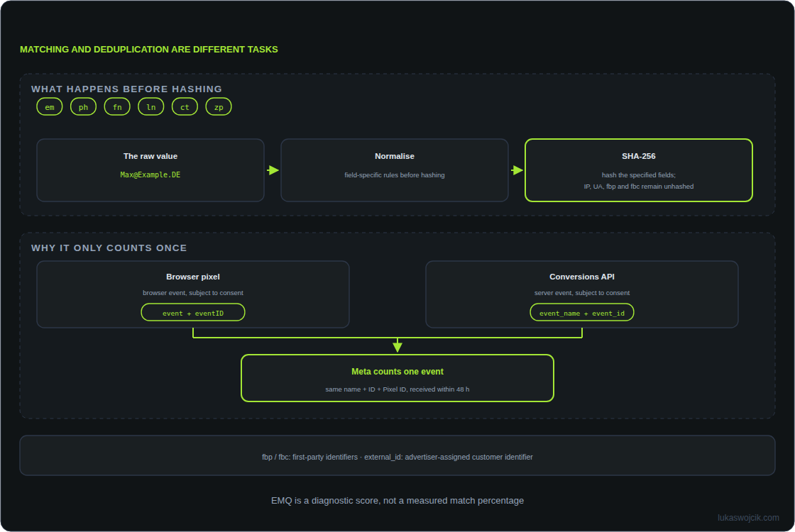Click the "SHA-256" card title
The height and width of the screenshot is (532, 795).
coord(639,156)
